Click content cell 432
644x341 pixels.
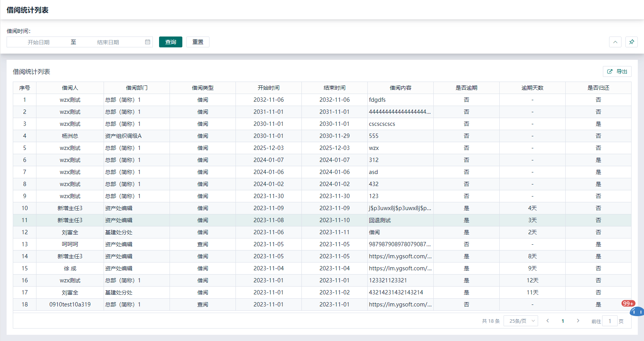(x=400, y=184)
